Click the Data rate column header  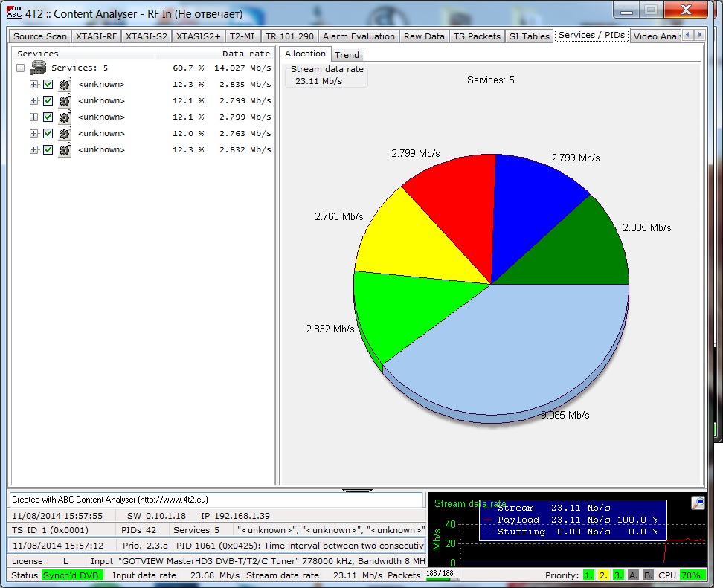coord(214,54)
